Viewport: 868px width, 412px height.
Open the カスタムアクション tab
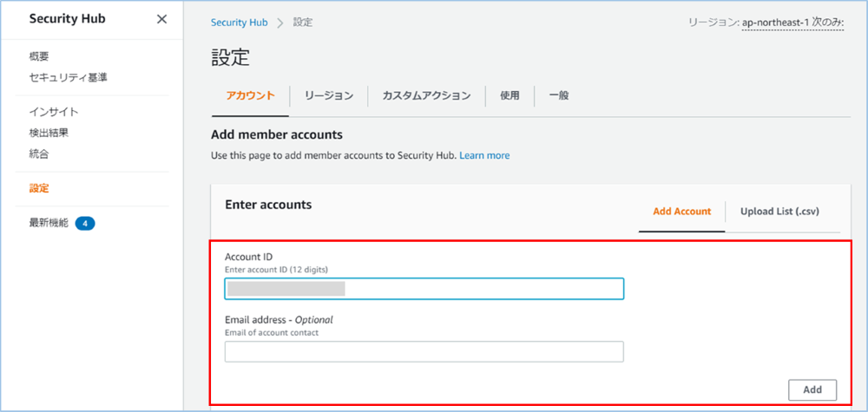pyautogui.click(x=426, y=96)
